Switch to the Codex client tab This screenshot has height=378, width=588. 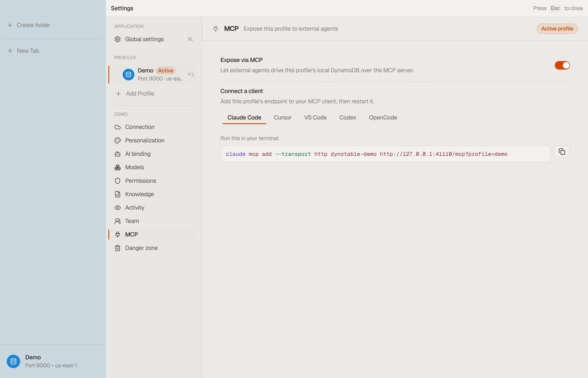click(x=348, y=118)
